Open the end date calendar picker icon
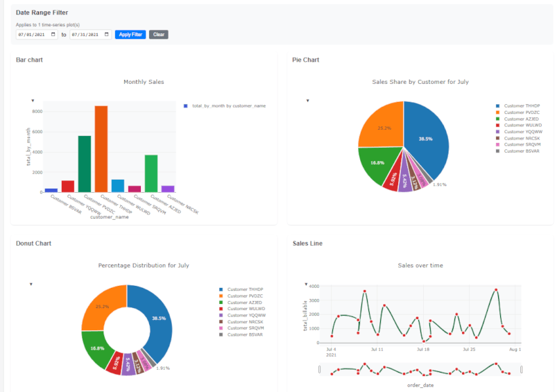Image resolution: width=555 pixels, height=392 pixels. [106, 34]
